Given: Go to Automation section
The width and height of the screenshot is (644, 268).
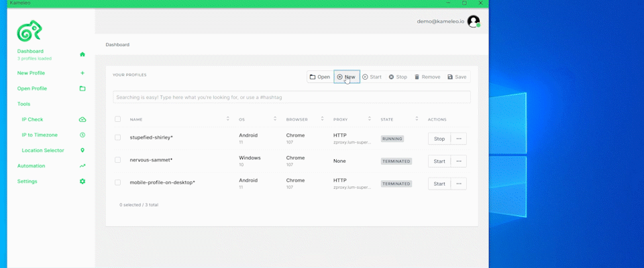Looking at the screenshot, I should pos(32,165).
